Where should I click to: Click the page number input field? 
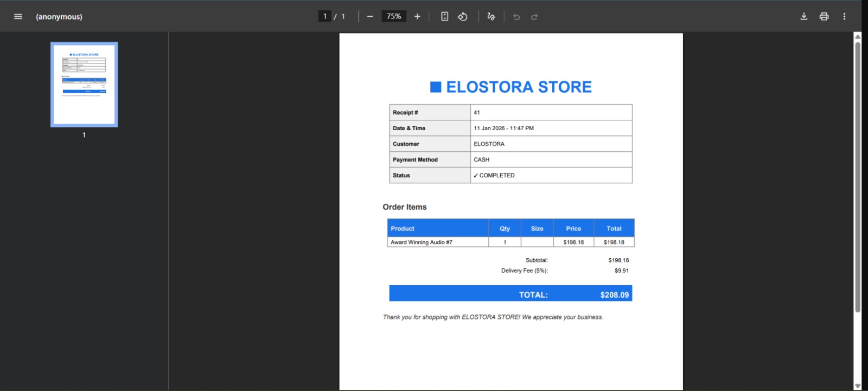point(324,16)
